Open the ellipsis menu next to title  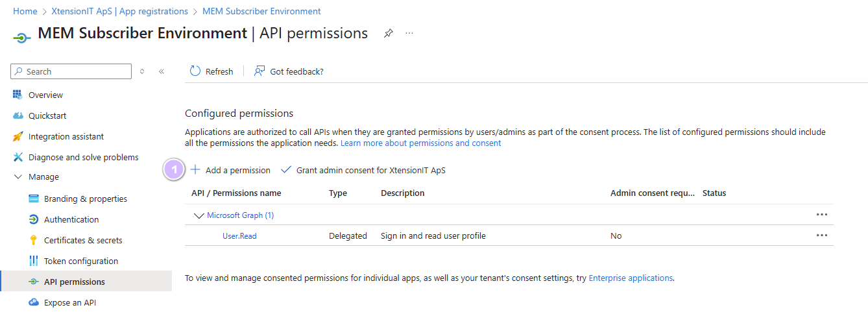click(x=409, y=33)
